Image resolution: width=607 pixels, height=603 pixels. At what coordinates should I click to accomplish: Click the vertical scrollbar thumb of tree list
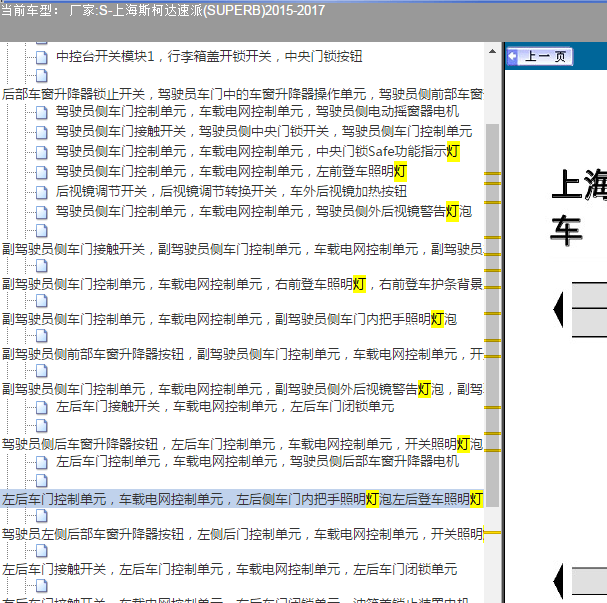492,315
